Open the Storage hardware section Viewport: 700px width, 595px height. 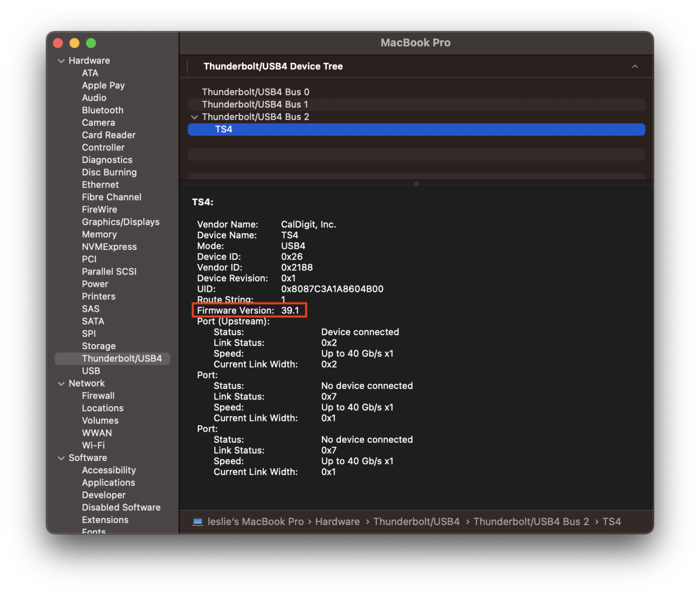98,346
